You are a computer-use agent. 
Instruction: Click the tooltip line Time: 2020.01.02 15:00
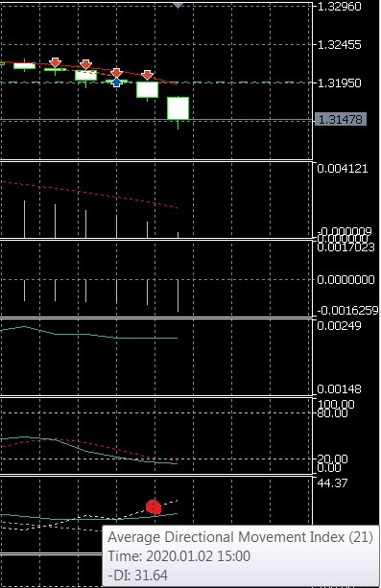point(179,555)
